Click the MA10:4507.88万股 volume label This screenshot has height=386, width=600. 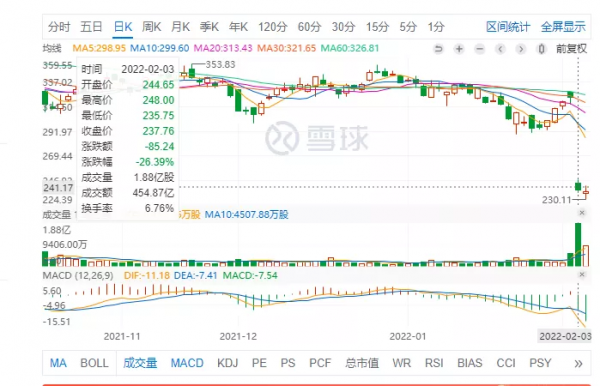pyautogui.click(x=246, y=215)
